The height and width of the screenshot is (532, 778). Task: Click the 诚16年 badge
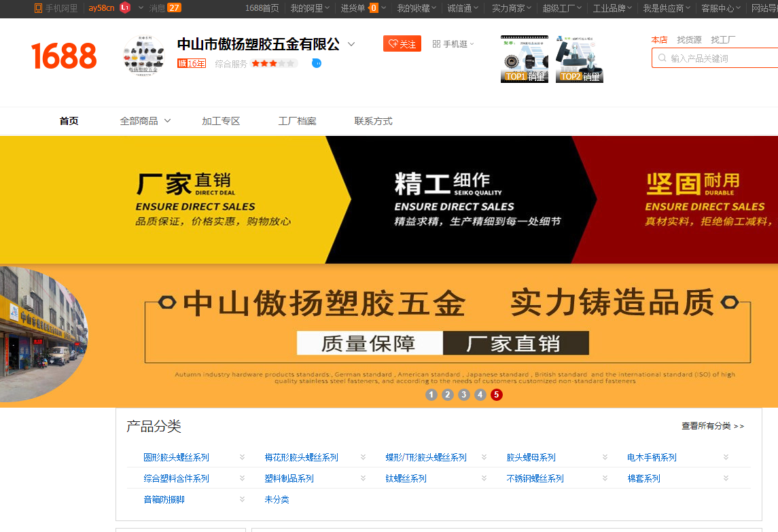pyautogui.click(x=192, y=63)
